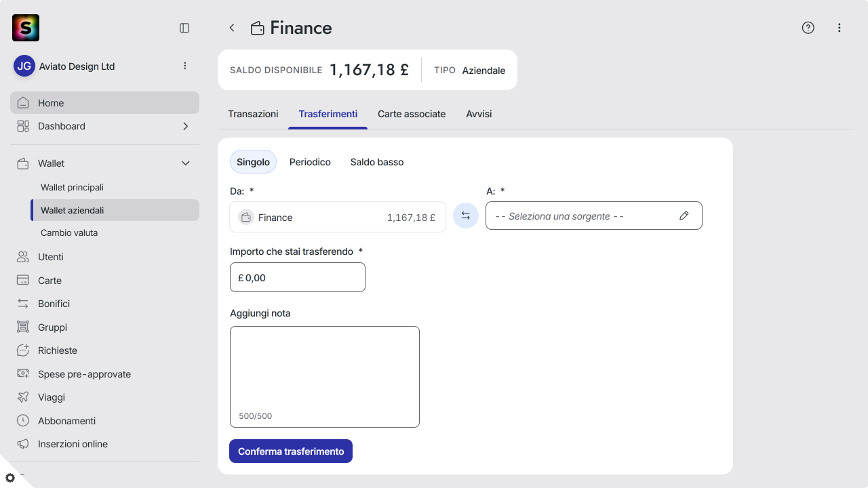Click the pencil edit icon in destination field
Screen dimensions: 868x488
point(684,216)
